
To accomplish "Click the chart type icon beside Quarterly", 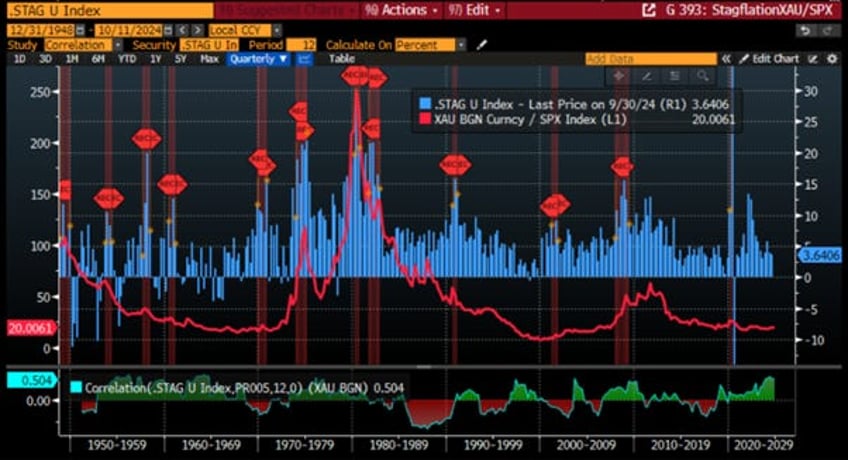I will [304, 59].
